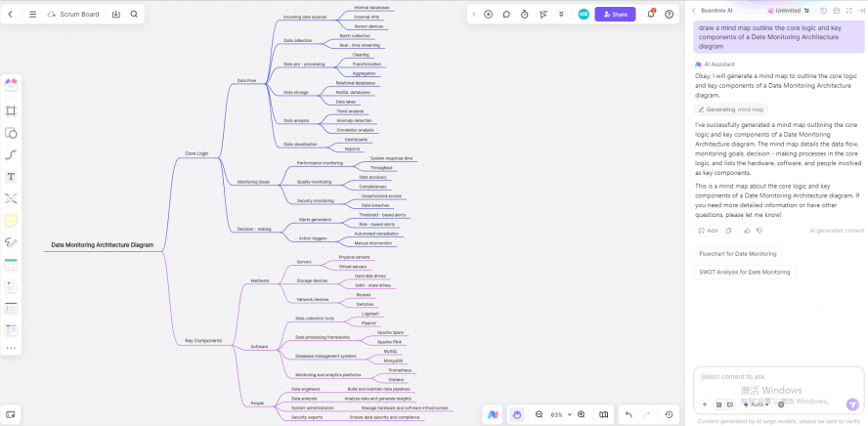Image resolution: width=868 pixels, height=426 pixels.
Task: Open the notifications bell
Action: [650, 14]
